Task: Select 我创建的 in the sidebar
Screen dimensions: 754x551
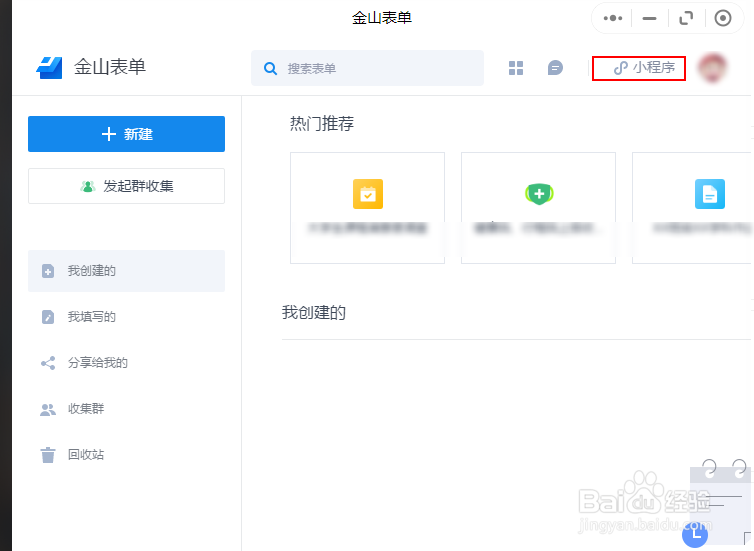Action: [x=126, y=271]
